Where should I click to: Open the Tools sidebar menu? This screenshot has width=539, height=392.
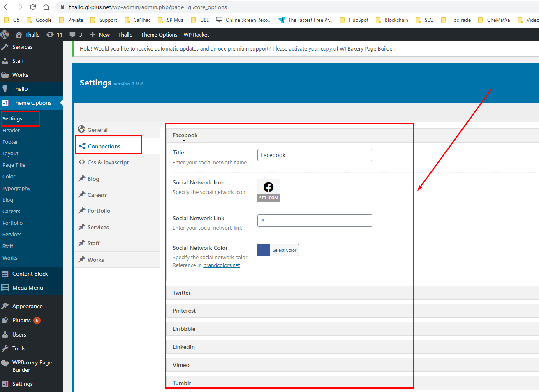[32, 348]
